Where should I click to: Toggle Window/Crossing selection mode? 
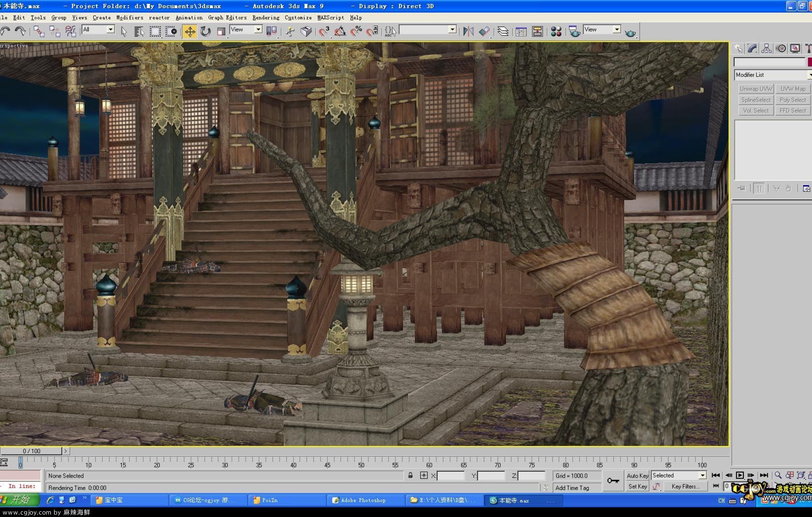coord(171,31)
